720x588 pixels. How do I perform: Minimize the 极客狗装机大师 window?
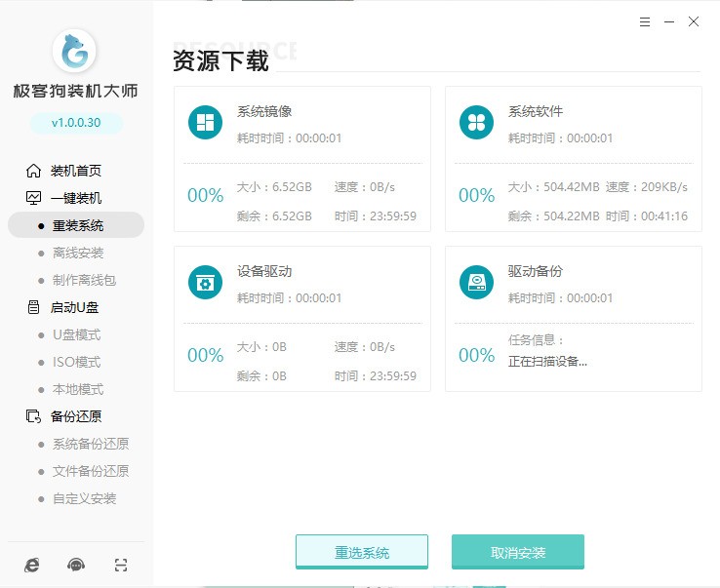[x=669, y=21]
